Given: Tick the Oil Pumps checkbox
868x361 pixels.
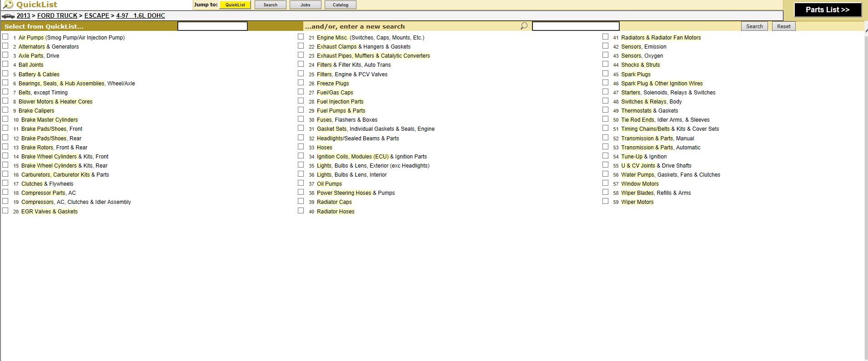Looking at the screenshot, I should pyautogui.click(x=301, y=183).
